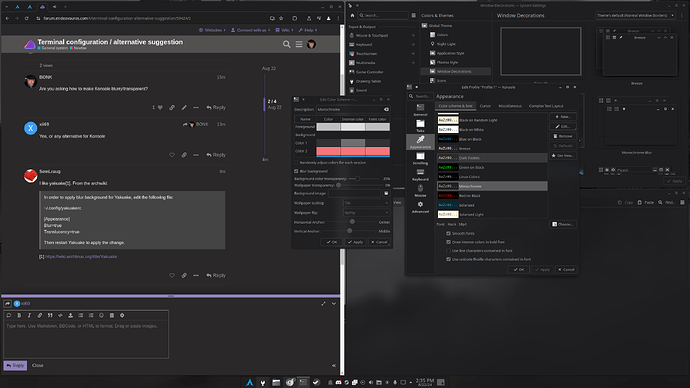Select Mouse section in Edit Profile sidebar
Image resolution: width=690 pixels, height=388 pixels.
tap(420, 190)
